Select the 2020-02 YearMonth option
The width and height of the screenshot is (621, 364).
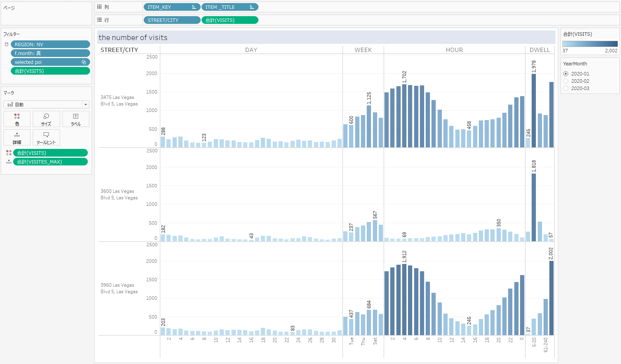tap(566, 81)
